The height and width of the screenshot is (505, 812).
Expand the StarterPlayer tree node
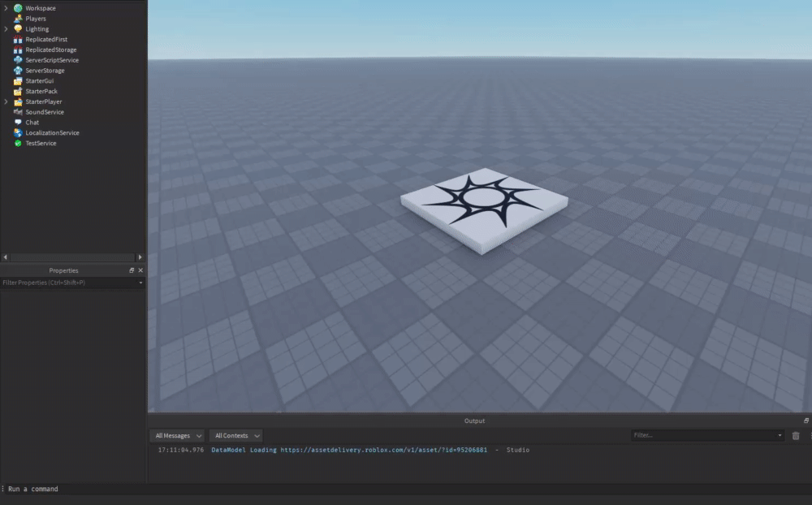(6, 101)
